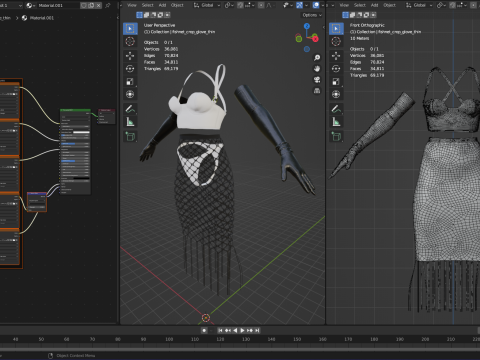Click the zoom magnifier viewport gizmo
The width and height of the screenshot is (480, 360).
coord(317,58)
